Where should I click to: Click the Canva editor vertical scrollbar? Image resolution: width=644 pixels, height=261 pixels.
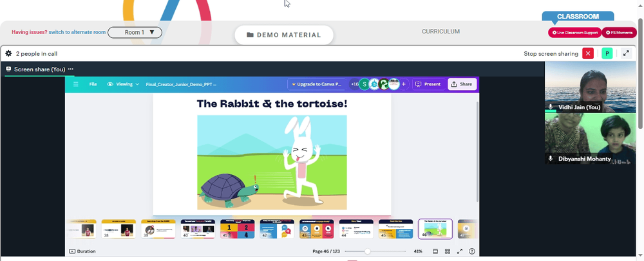point(477,152)
